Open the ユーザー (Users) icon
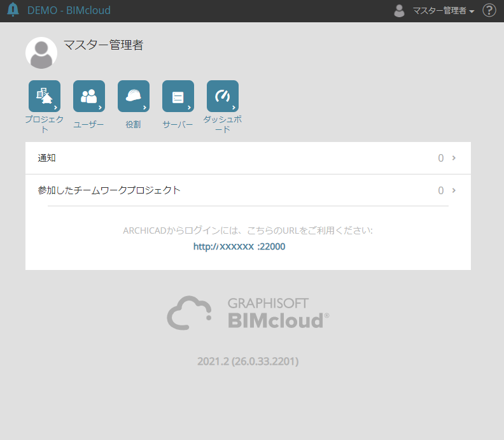The image size is (504, 440). point(89,96)
